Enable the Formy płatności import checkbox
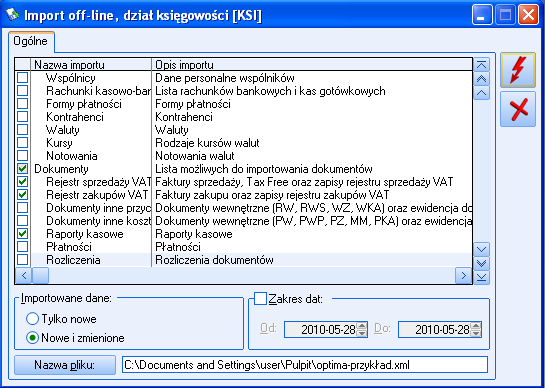 23,104
